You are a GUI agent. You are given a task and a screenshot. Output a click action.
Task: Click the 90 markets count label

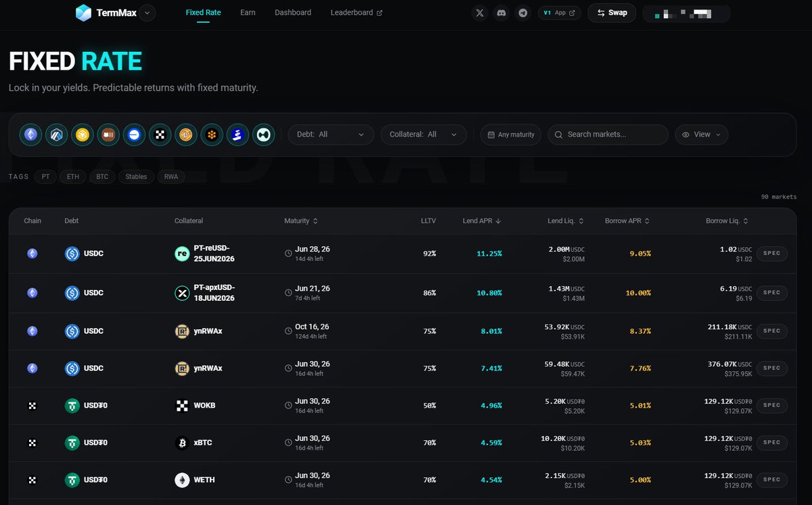[x=777, y=197]
